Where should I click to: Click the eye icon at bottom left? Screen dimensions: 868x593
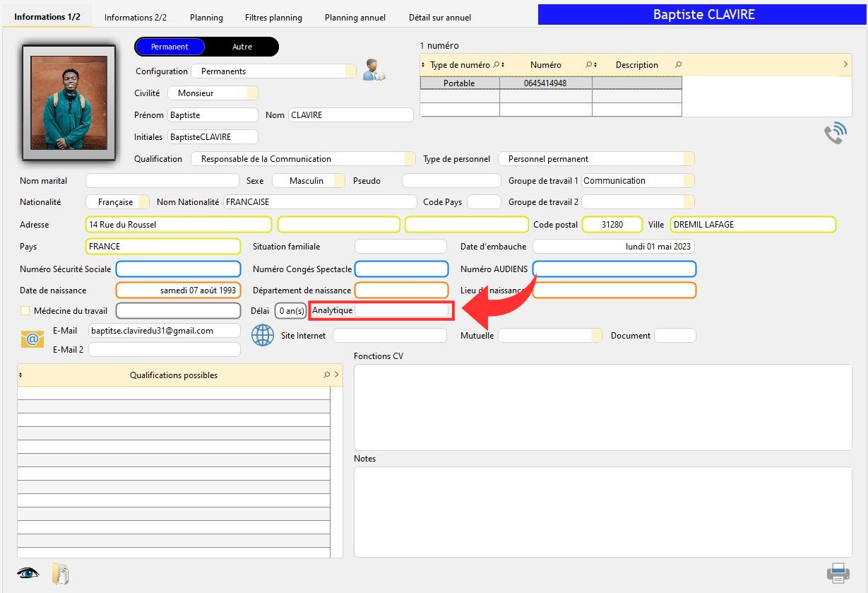click(x=28, y=573)
